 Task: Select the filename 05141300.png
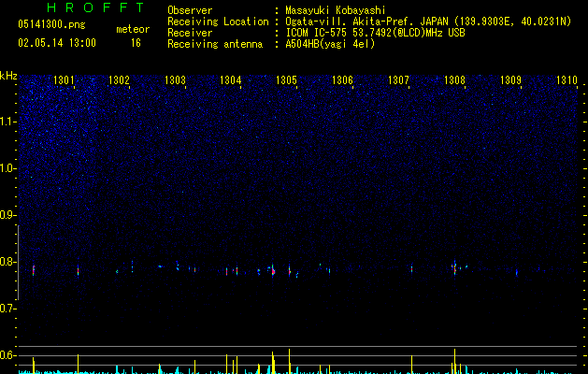(51, 25)
